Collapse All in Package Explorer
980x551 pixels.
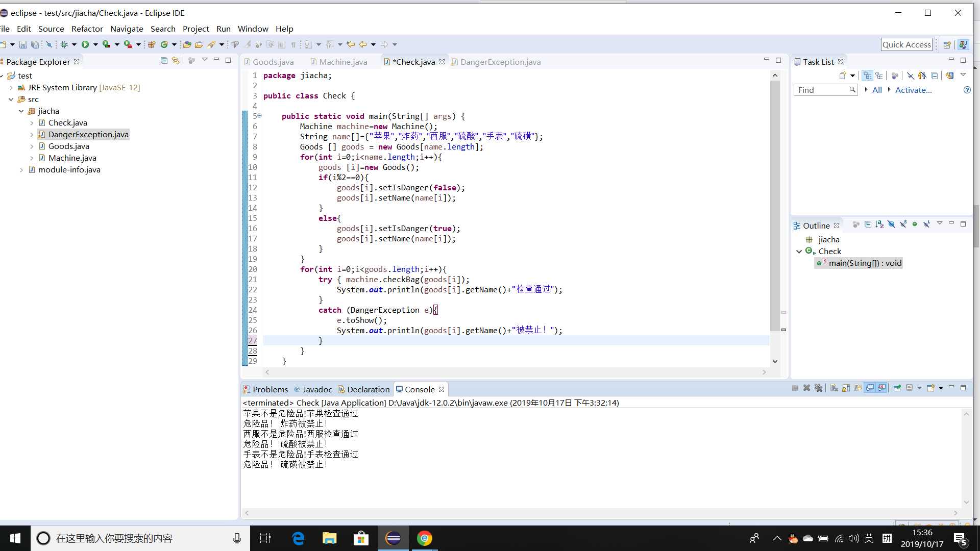pos(164,60)
